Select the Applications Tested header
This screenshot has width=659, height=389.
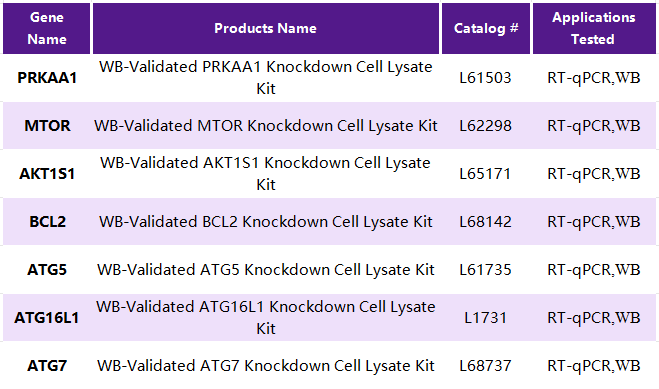594,28
